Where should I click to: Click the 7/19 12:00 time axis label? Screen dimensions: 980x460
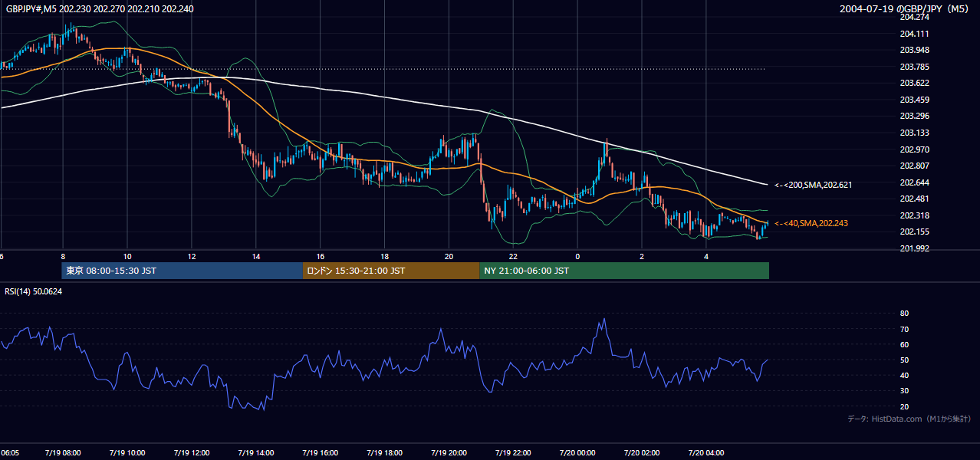coord(190,453)
